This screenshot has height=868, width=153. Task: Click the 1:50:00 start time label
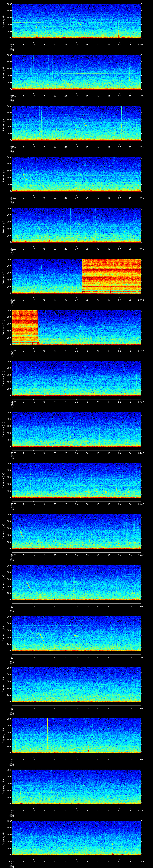click(12, 351)
